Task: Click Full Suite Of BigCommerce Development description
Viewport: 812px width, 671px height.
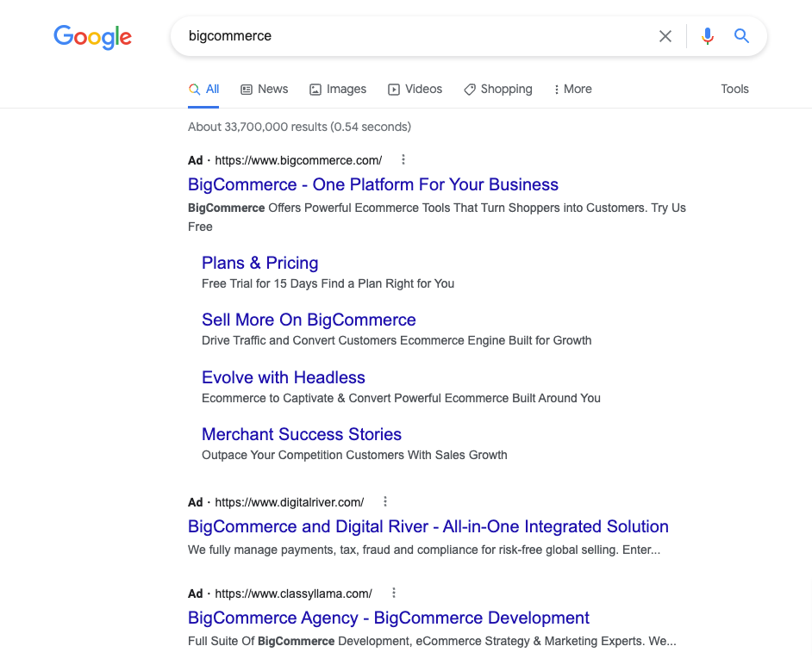Action: (x=432, y=641)
